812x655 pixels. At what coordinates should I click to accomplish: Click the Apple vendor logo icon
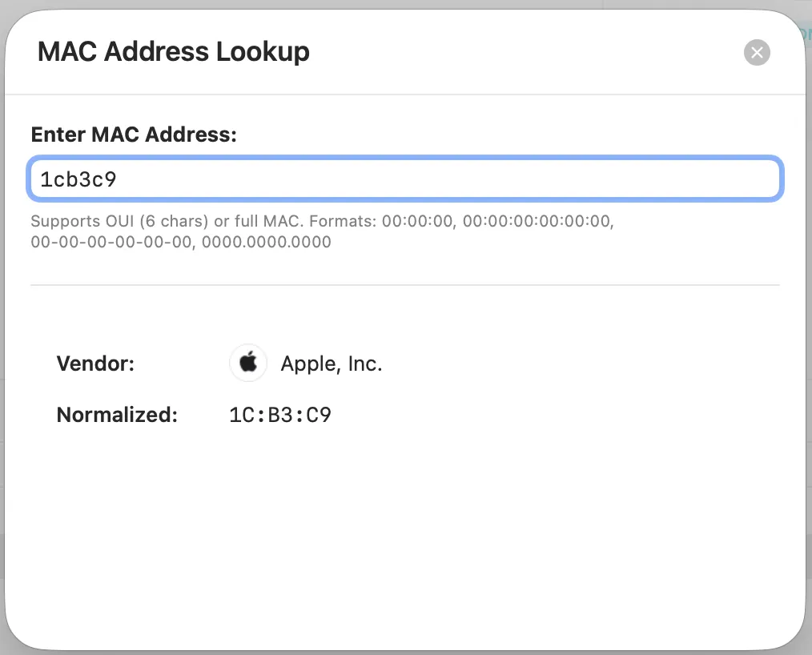point(248,364)
